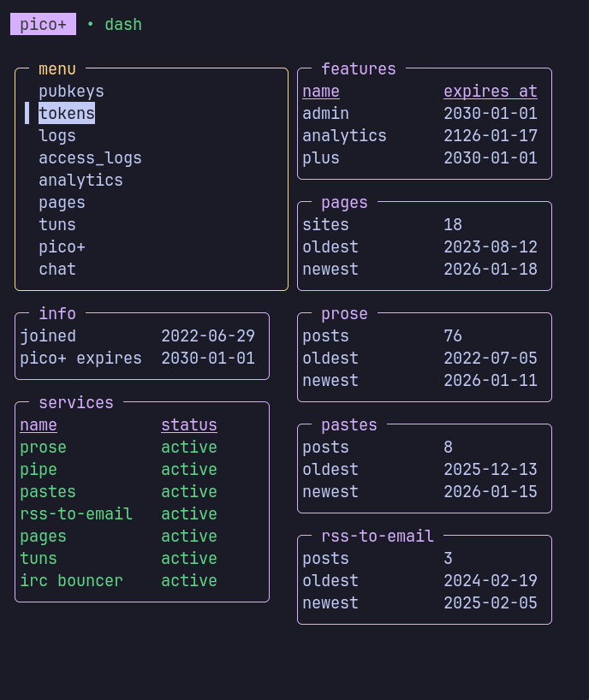Click the "status" header in services panel
589x700 pixels.
click(189, 424)
